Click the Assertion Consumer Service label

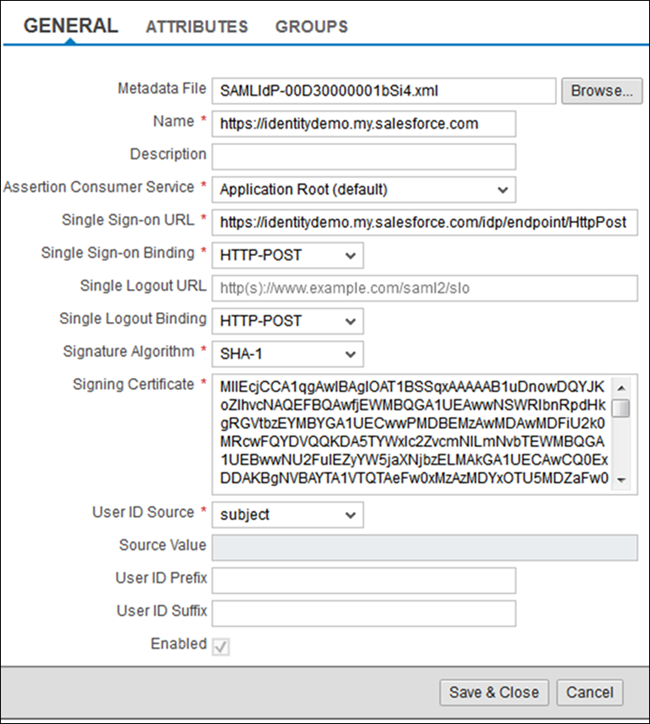[x=99, y=187]
